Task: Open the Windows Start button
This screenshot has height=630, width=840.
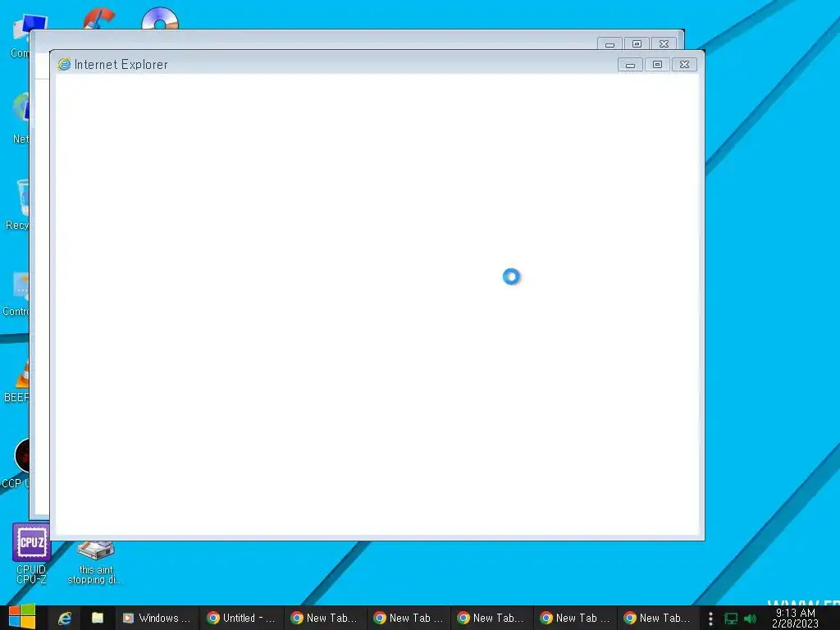Action: (x=22, y=617)
